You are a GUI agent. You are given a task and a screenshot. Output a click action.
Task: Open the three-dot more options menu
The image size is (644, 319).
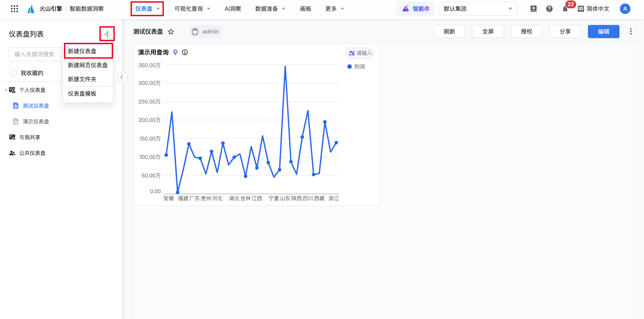[630, 32]
